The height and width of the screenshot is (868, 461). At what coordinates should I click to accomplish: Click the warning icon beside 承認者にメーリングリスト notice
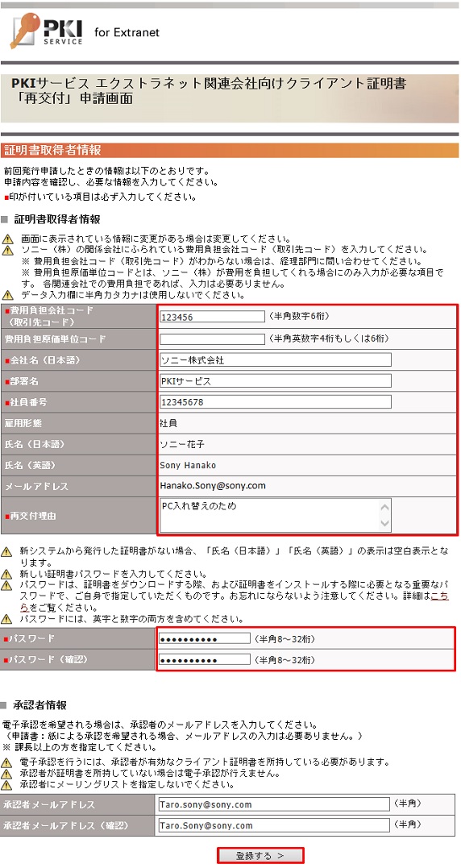6,784
